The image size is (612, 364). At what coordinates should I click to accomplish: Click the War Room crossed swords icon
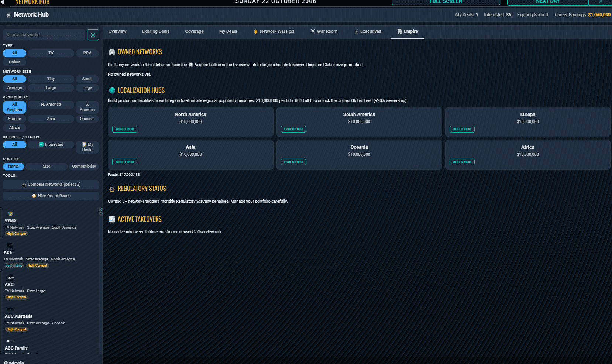[313, 31]
